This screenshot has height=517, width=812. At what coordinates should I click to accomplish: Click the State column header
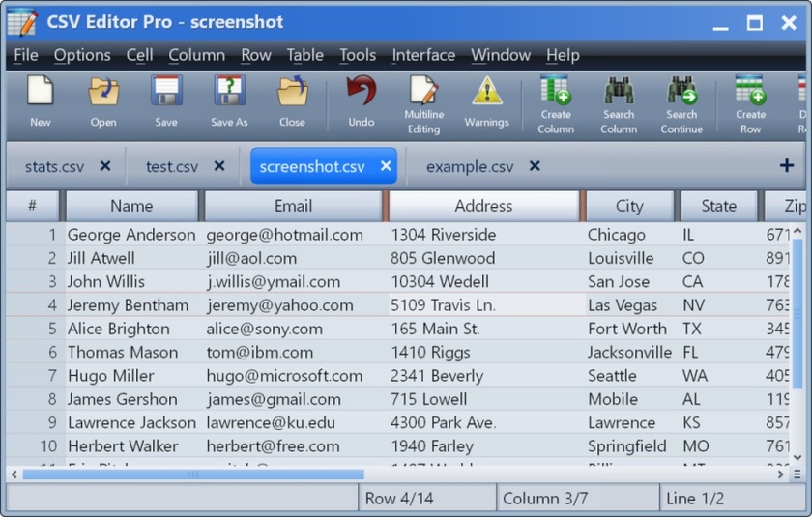(x=719, y=206)
